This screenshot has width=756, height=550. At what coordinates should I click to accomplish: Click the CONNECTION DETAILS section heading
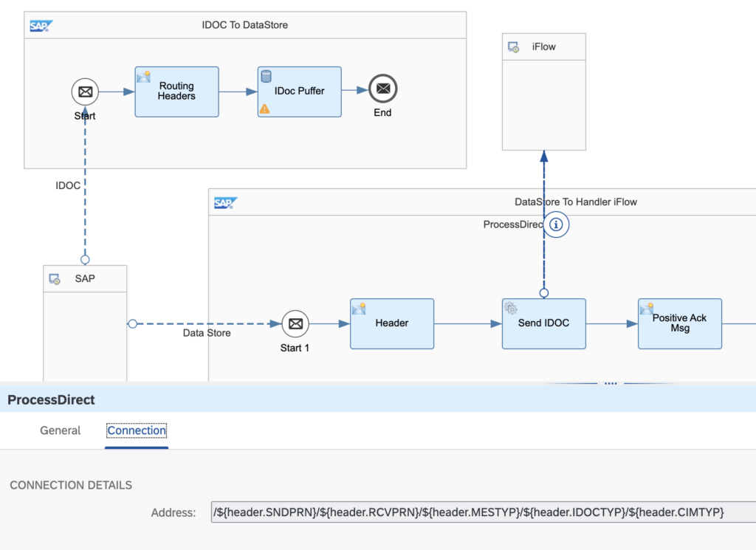(x=71, y=486)
